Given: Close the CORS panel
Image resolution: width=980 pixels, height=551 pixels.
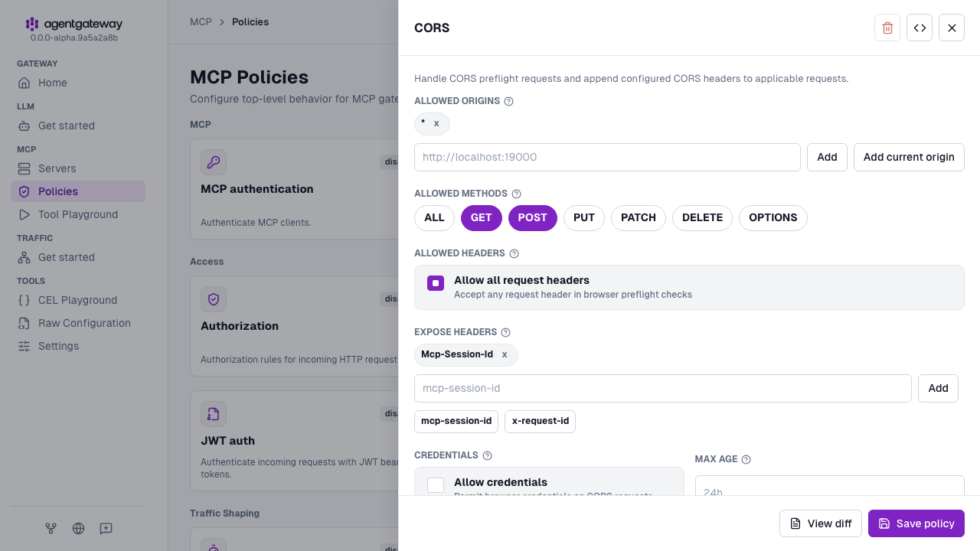Looking at the screenshot, I should 952,28.
